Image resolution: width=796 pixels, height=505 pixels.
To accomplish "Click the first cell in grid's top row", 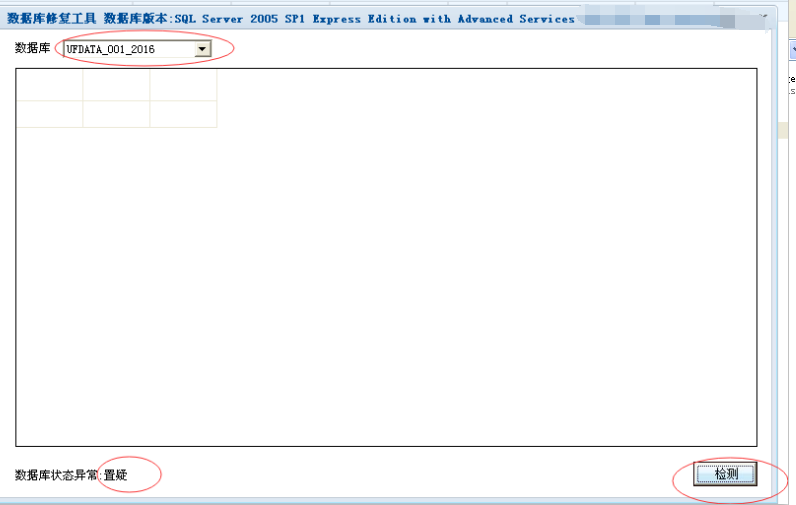I will [x=49, y=85].
